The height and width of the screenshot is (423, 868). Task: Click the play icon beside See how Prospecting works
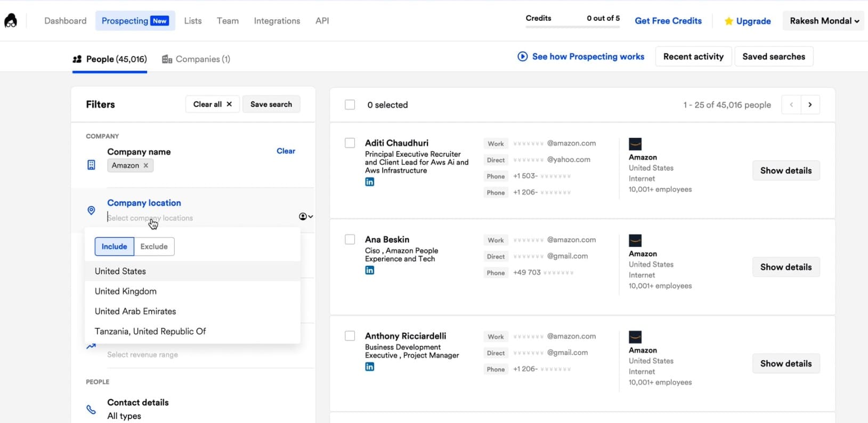point(523,57)
